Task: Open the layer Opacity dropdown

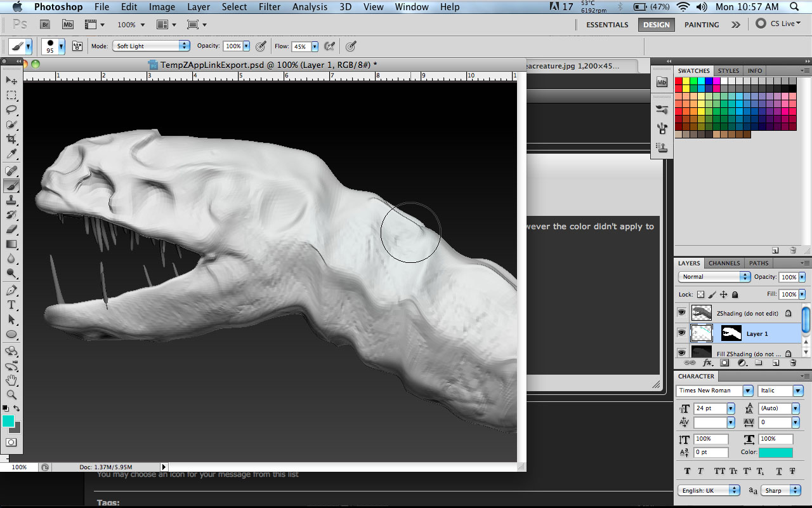Action: (803, 277)
